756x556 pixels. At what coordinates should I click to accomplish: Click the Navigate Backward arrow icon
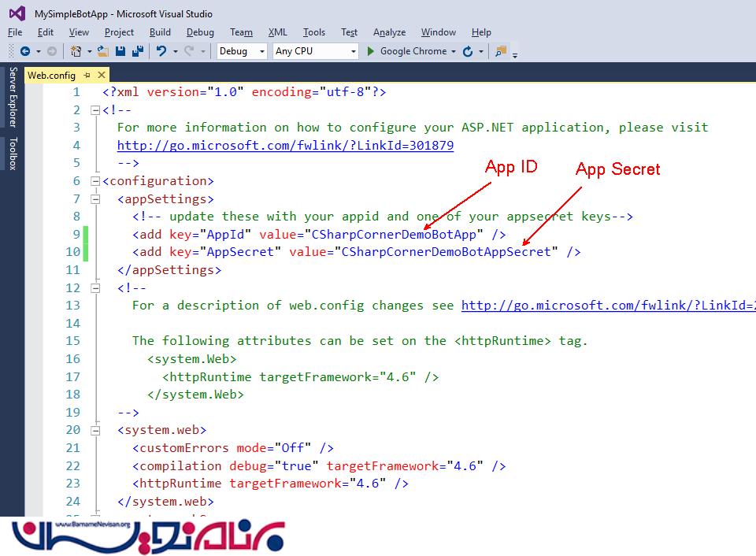pyautogui.click(x=25, y=51)
